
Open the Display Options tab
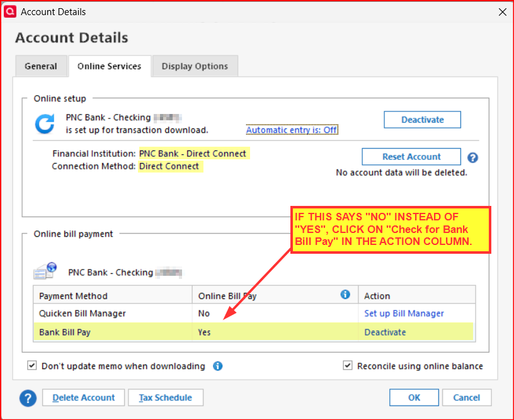point(195,66)
